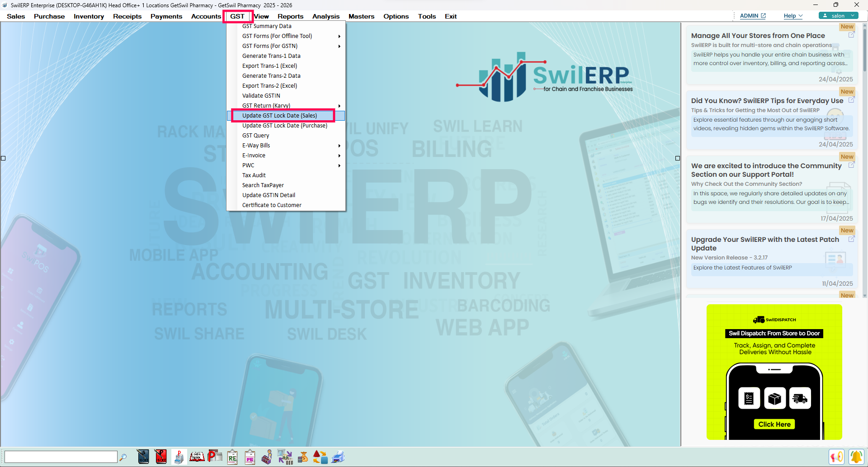
Task: Click the Order Book toolbar icon
Action: [197, 457]
